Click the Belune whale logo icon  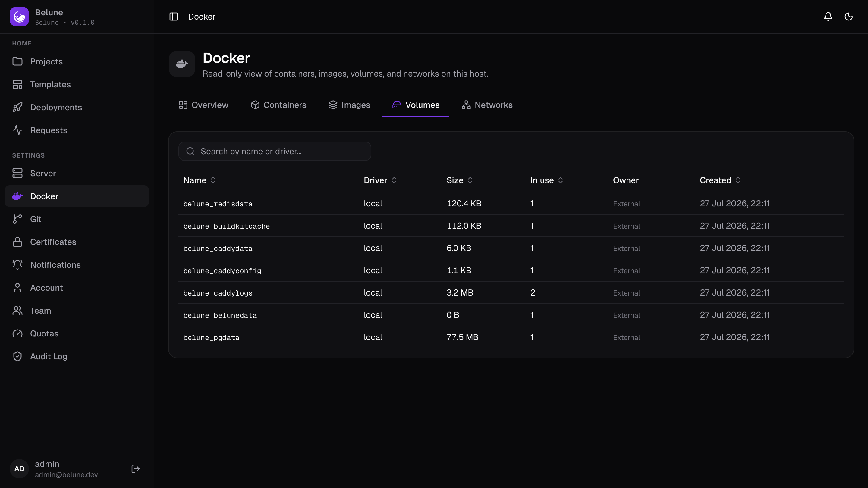tap(19, 17)
